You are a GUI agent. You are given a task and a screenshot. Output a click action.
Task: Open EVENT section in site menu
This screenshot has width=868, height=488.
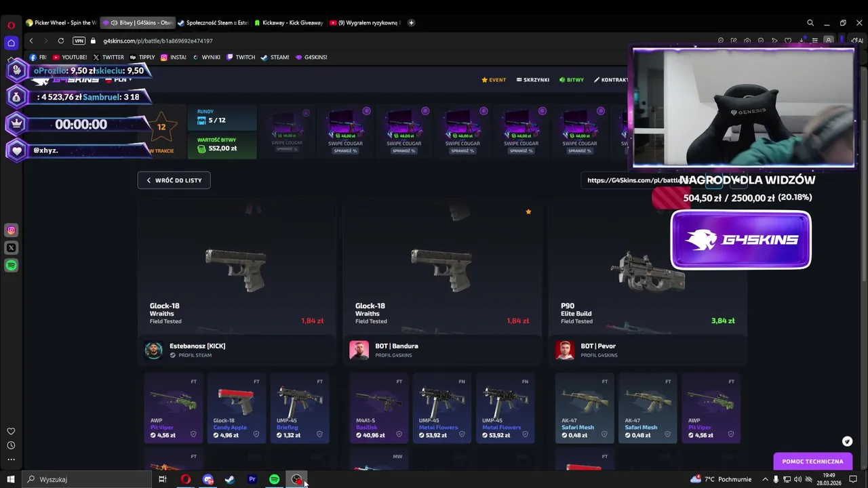494,80
